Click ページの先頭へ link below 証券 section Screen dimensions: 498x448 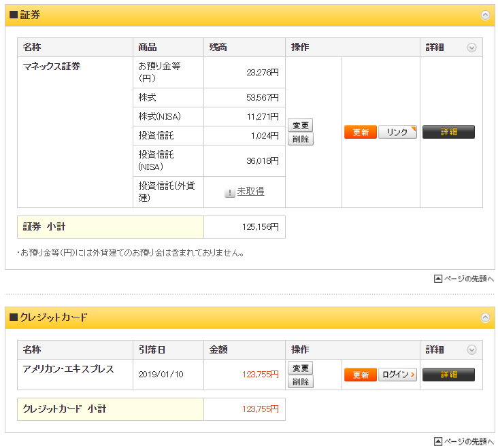click(469, 279)
